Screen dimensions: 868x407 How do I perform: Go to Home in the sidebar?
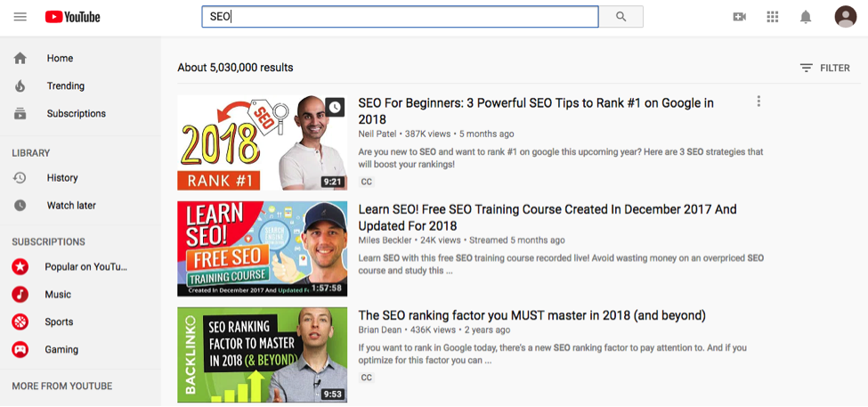point(80,58)
